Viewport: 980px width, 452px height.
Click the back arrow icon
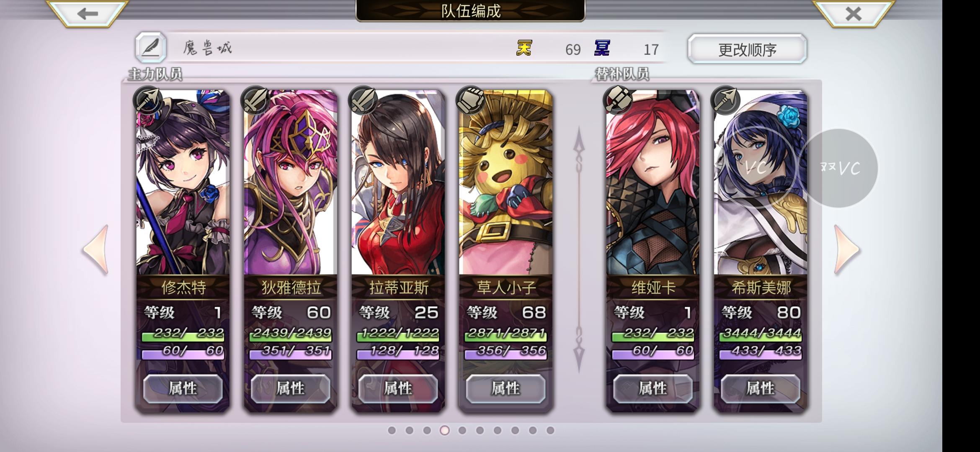[x=87, y=13]
